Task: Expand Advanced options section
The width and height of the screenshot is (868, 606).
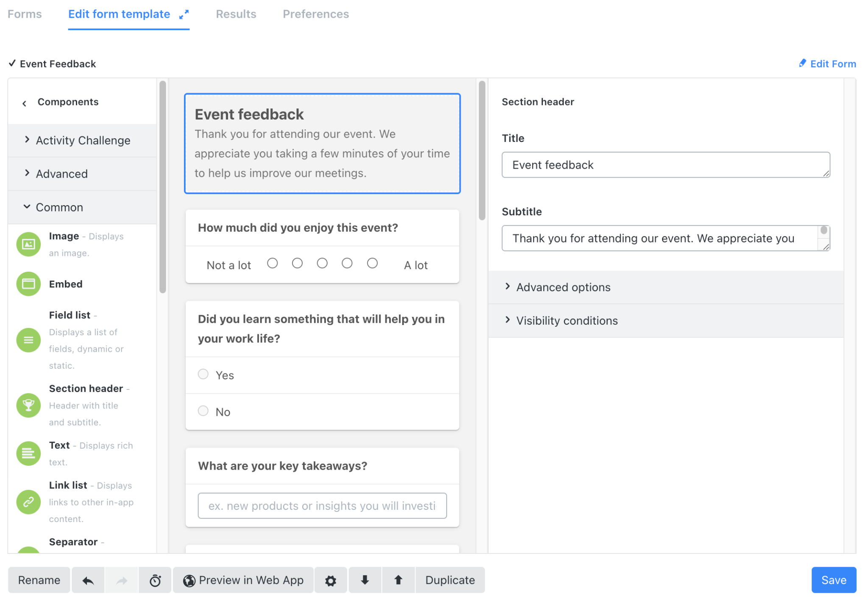Action: pyautogui.click(x=666, y=287)
